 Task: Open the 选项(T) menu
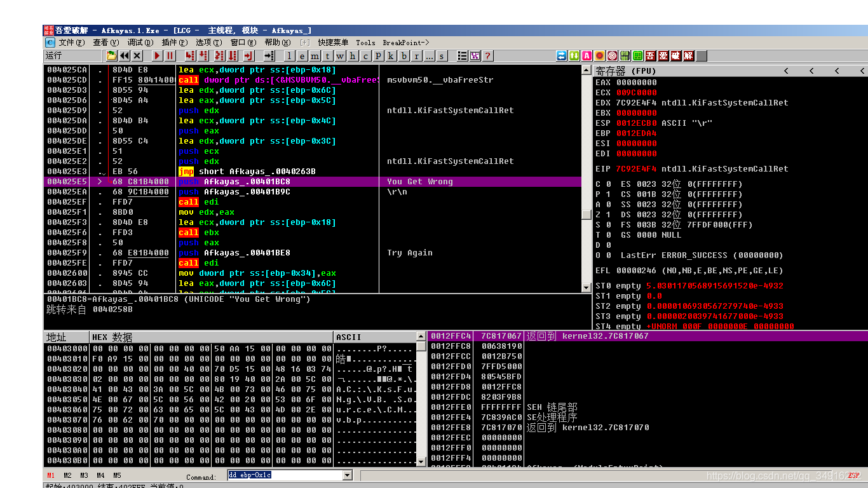(x=208, y=43)
